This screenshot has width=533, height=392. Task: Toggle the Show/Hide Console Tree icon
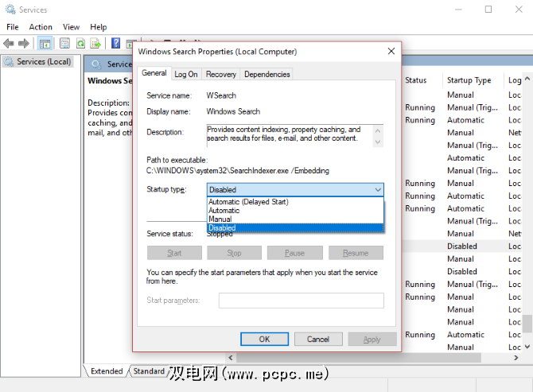[45, 44]
